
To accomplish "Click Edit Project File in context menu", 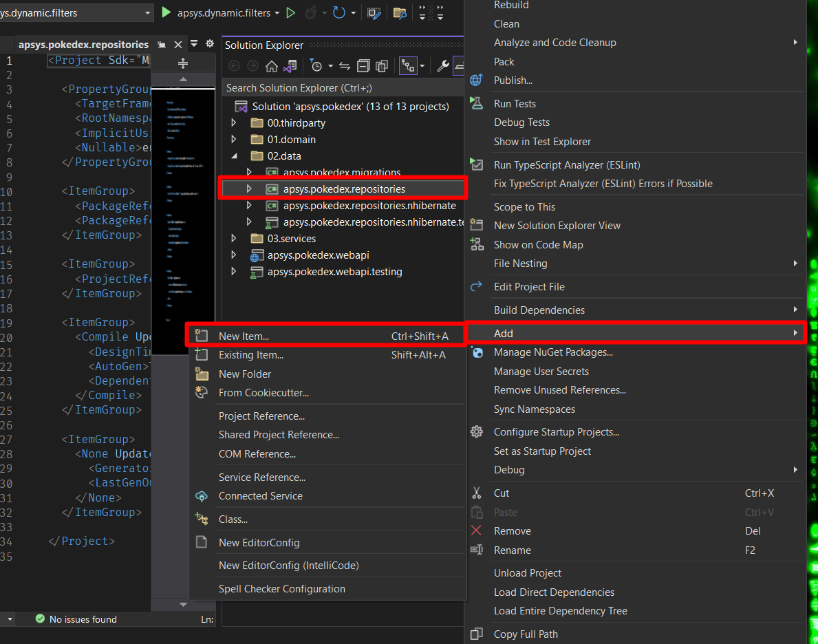I will (528, 287).
